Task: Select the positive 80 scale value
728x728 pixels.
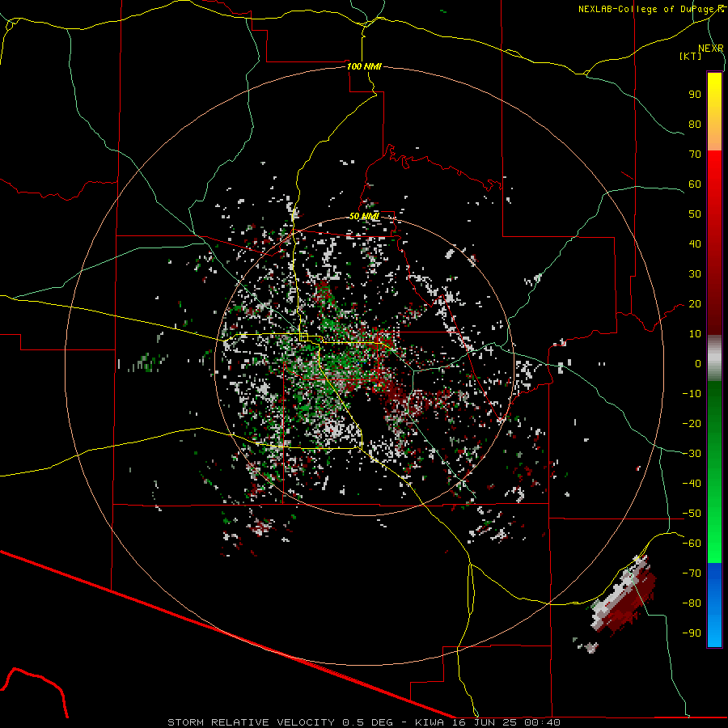Action: point(695,124)
